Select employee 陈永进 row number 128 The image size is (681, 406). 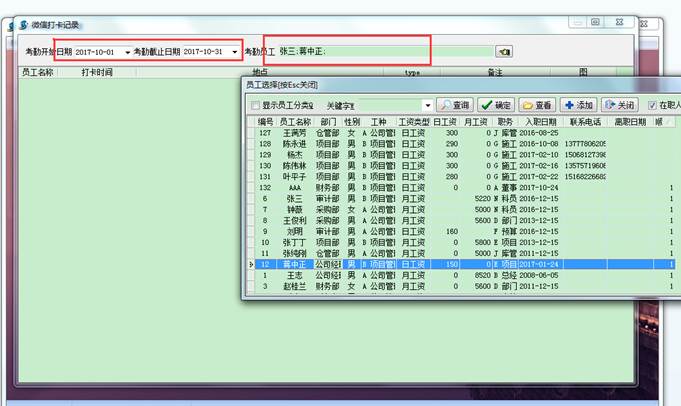click(x=294, y=144)
